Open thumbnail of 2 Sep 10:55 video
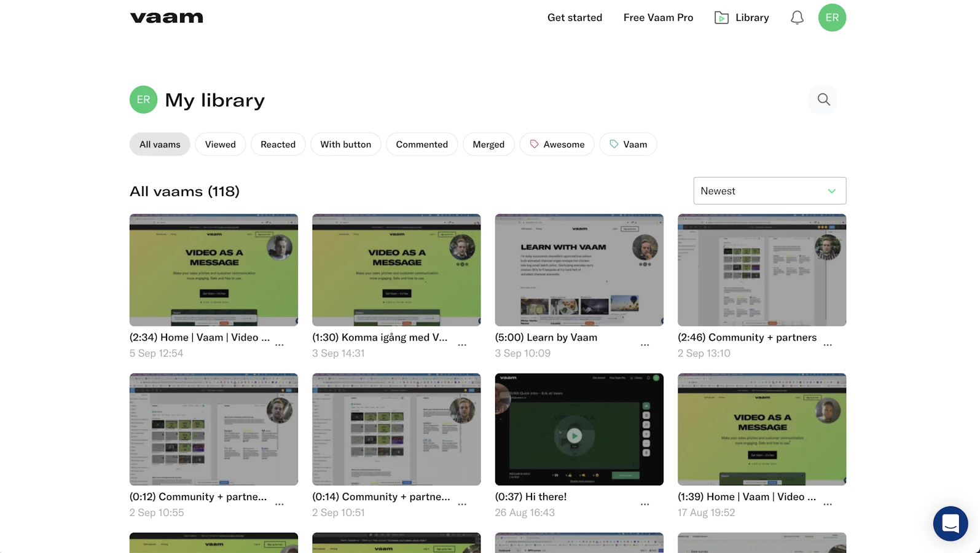 pyautogui.click(x=214, y=429)
